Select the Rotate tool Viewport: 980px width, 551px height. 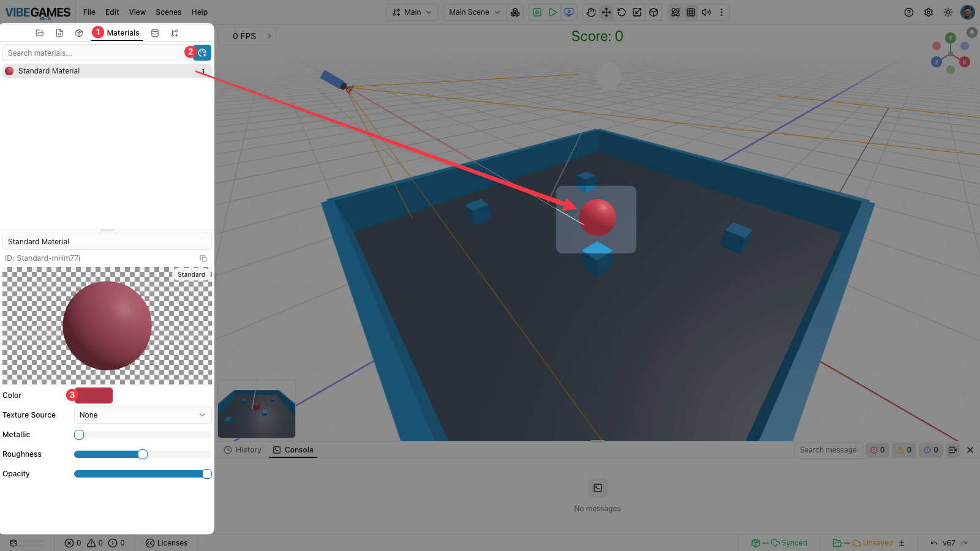click(622, 12)
